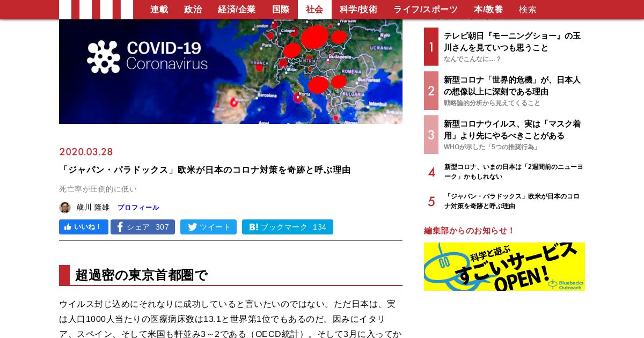
Task: Click the red striped site logo
Action: 96,10
